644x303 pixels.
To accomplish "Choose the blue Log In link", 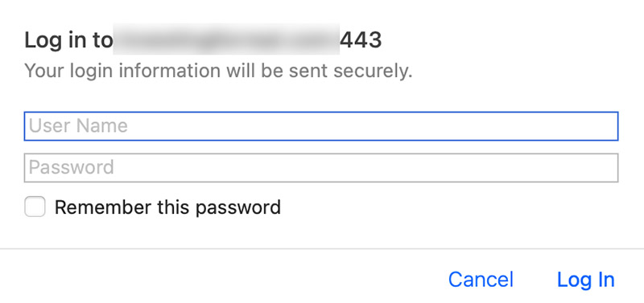I will [586, 280].
